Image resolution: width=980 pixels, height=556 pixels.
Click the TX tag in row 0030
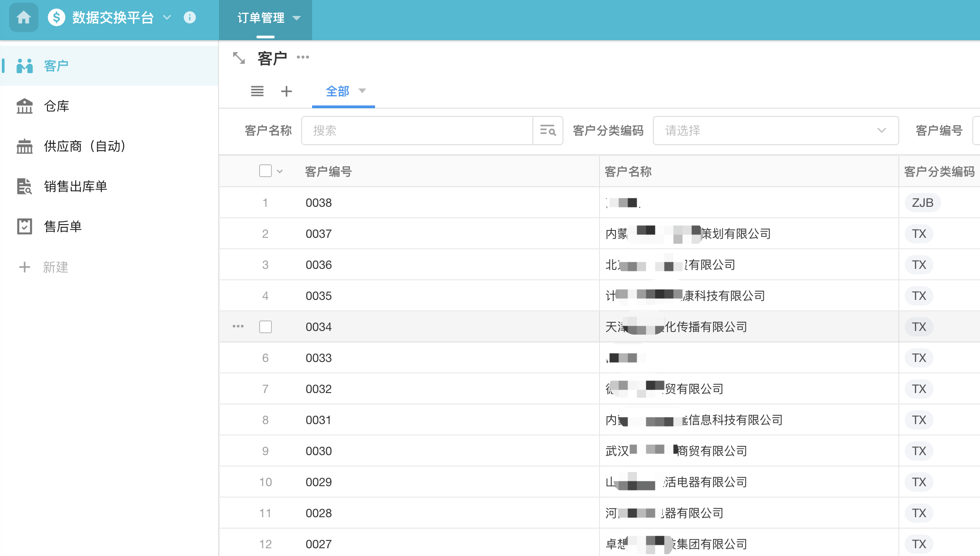pyautogui.click(x=919, y=451)
